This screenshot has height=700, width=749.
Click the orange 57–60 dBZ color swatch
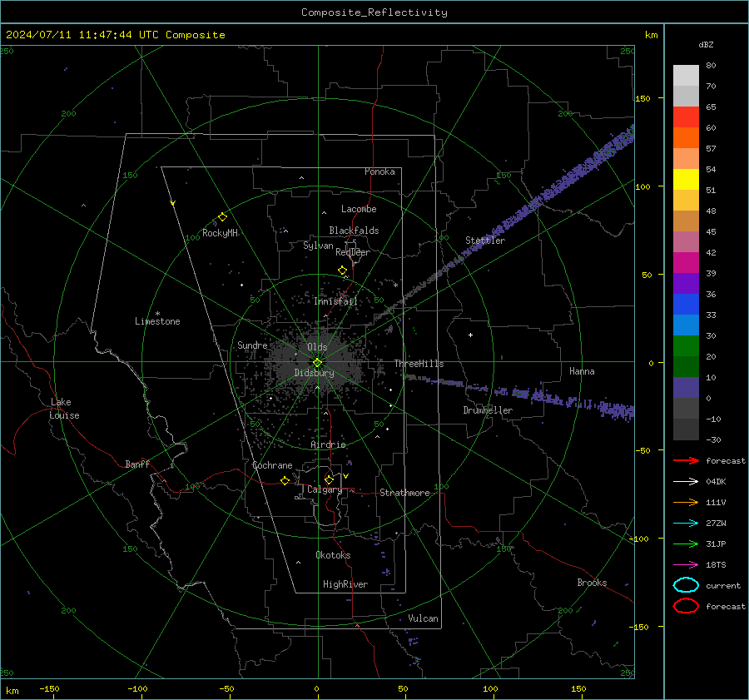686,138
